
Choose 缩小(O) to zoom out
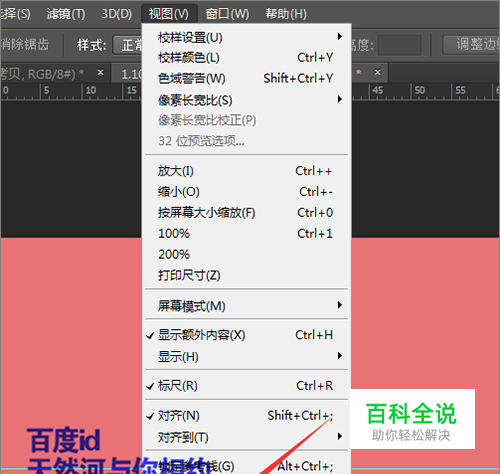pos(247,192)
